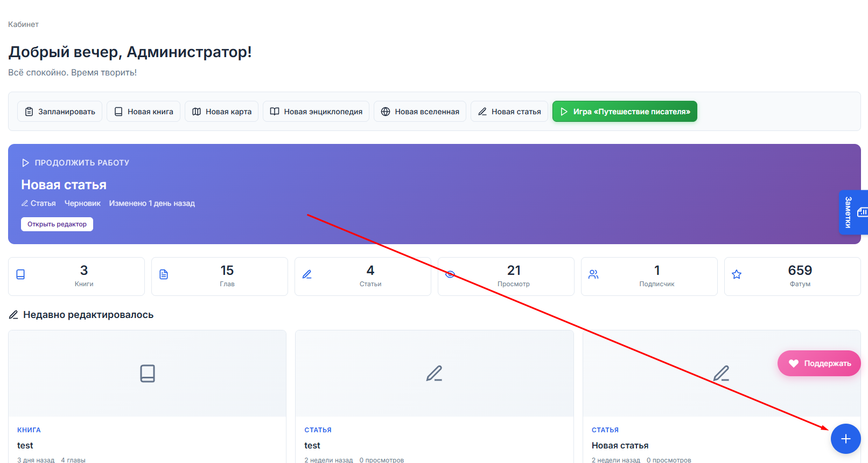Click the clipboard icon on Запланировать
868x463 pixels.
click(x=29, y=112)
